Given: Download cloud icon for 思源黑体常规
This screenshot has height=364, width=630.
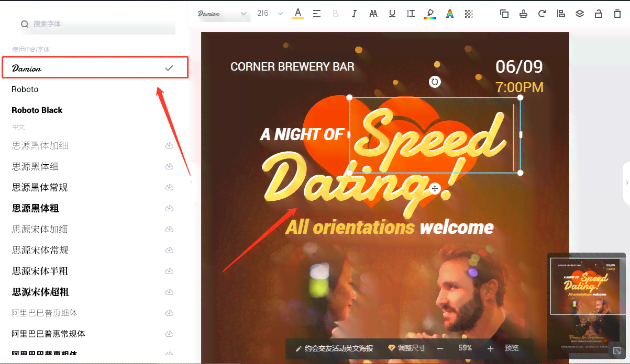Looking at the screenshot, I should [169, 187].
